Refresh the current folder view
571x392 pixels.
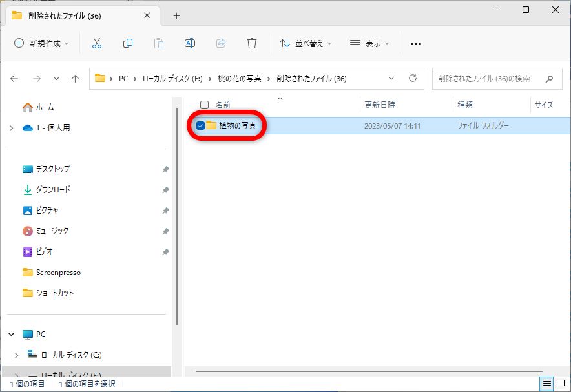tap(413, 79)
